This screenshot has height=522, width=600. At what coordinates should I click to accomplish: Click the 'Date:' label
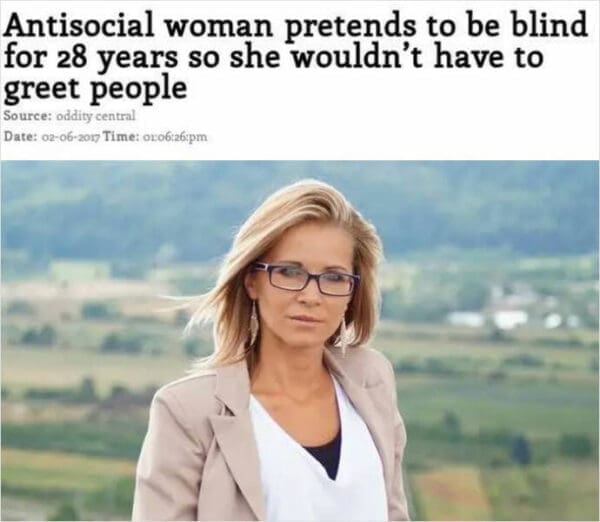coord(20,136)
